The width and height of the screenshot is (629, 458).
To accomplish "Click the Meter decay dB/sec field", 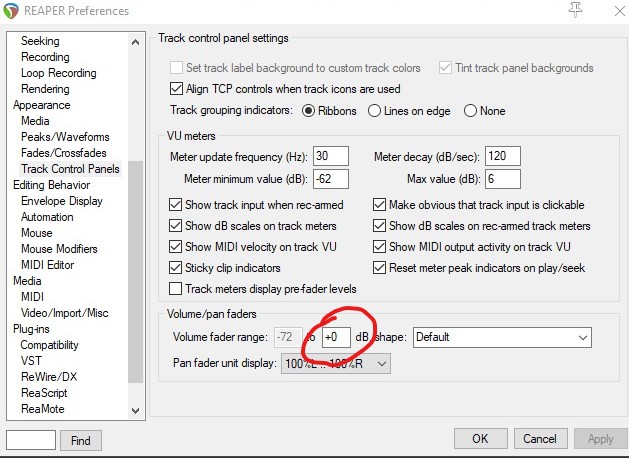I will point(503,156).
